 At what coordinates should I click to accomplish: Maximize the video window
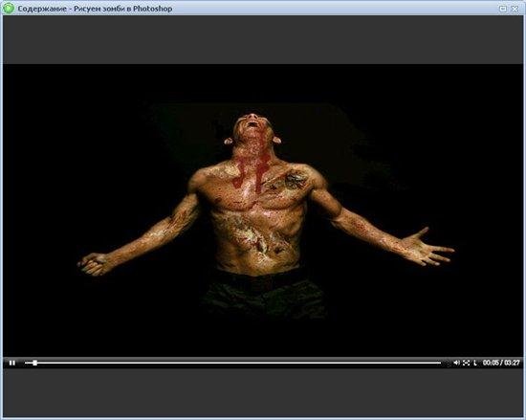pyautogui.click(x=503, y=9)
